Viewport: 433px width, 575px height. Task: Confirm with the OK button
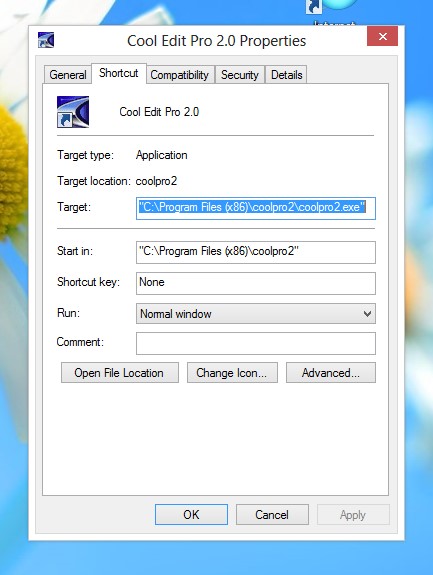pos(191,514)
